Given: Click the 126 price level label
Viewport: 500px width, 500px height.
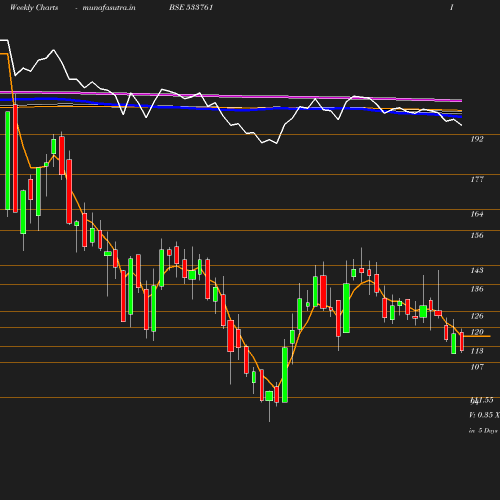Looking at the screenshot, I should pyautogui.click(x=477, y=316).
